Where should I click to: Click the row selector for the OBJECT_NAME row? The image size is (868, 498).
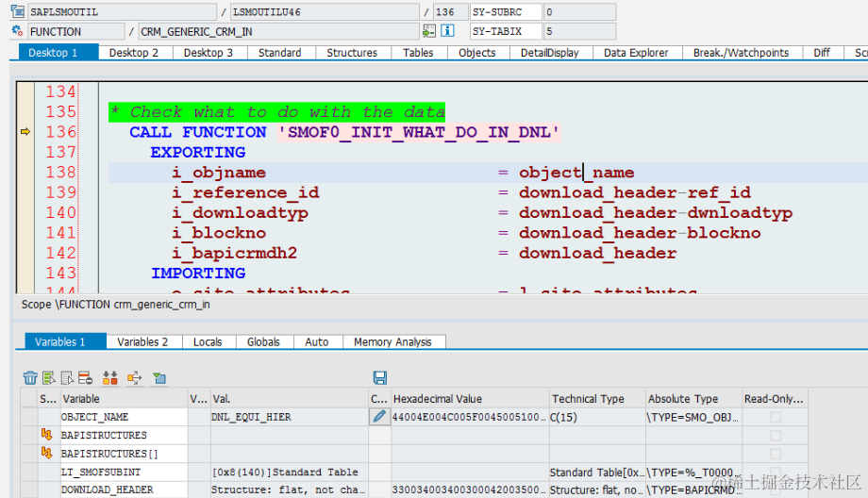pyautogui.click(x=29, y=417)
